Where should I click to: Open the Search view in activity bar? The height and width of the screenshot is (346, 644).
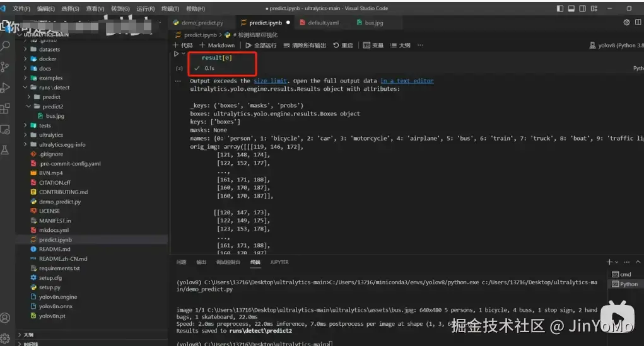pyautogui.click(x=5, y=45)
